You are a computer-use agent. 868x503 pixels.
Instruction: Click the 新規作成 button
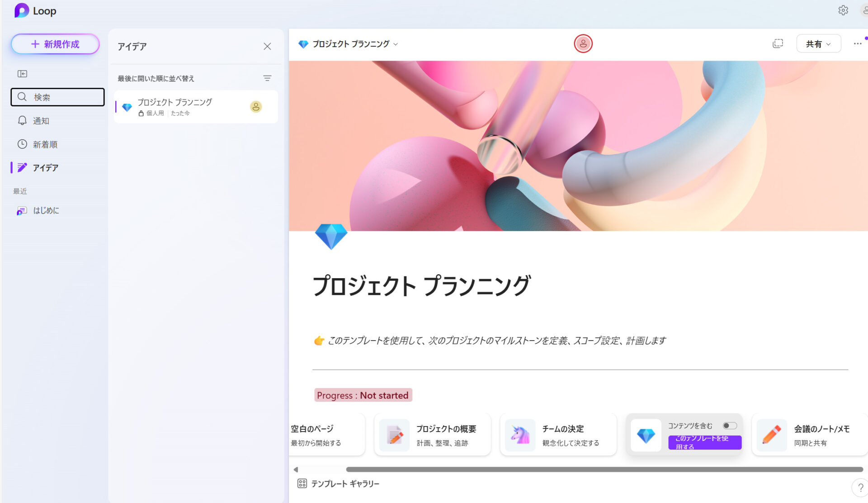55,44
